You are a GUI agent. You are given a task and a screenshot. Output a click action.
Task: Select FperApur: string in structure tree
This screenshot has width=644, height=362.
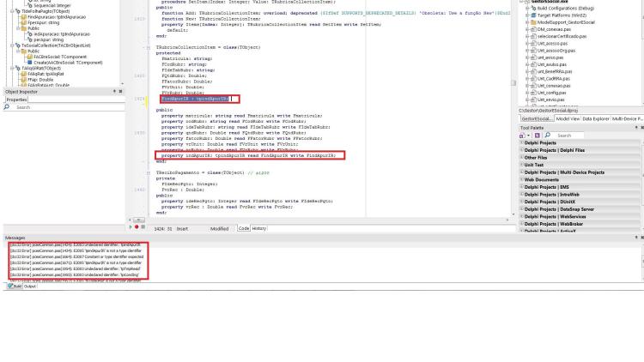[44, 23]
